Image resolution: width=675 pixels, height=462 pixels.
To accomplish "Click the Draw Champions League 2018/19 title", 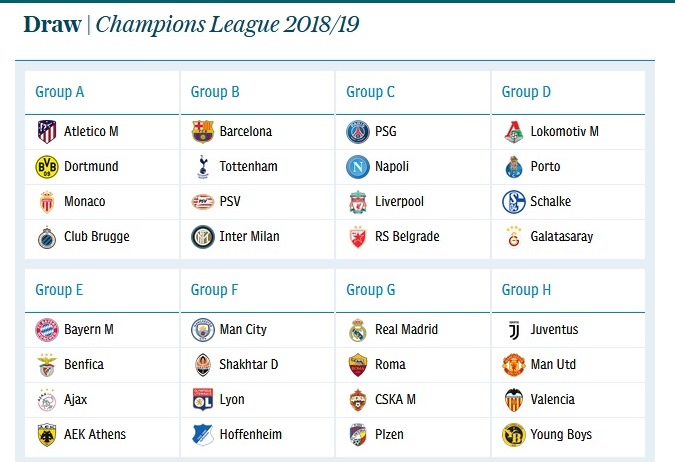I will coord(191,24).
